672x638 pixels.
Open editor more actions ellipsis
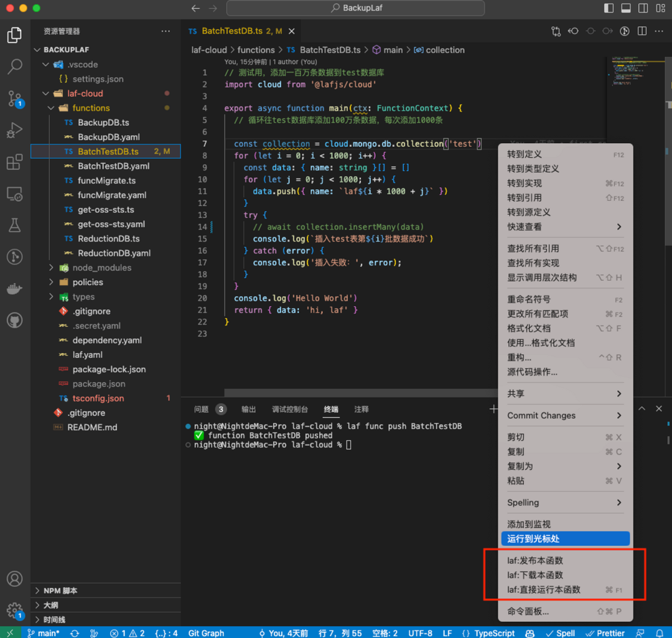click(x=659, y=31)
